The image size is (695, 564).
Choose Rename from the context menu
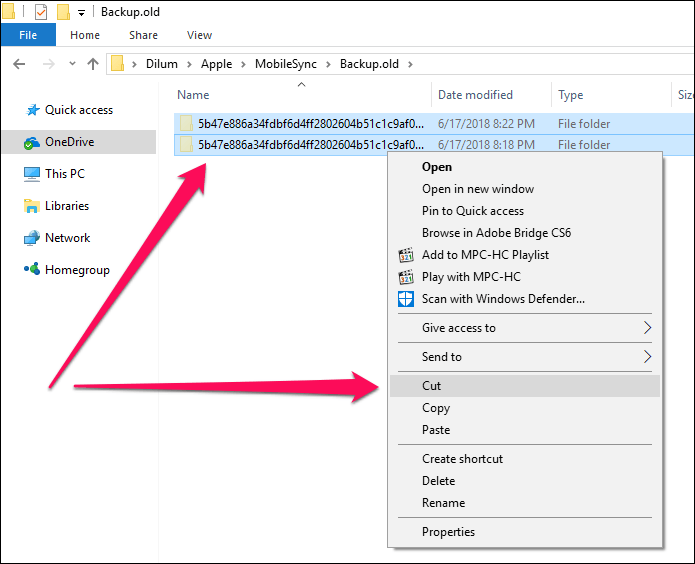click(525, 503)
